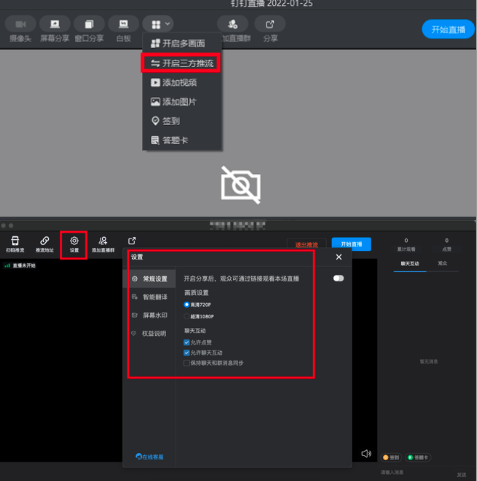Open the 在线客服 online support link
Screen dimensions: 477x481
click(150, 457)
